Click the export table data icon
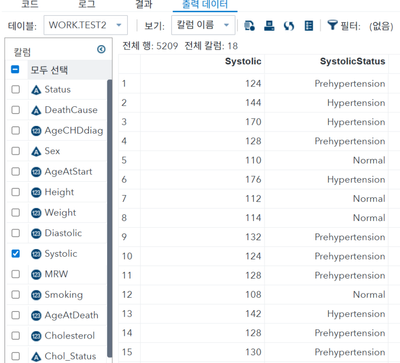 click(249, 25)
